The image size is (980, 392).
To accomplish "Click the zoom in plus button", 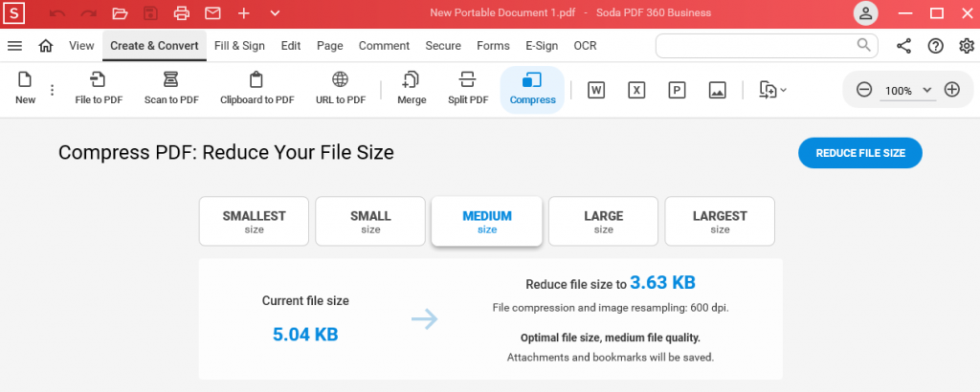I will [951, 90].
